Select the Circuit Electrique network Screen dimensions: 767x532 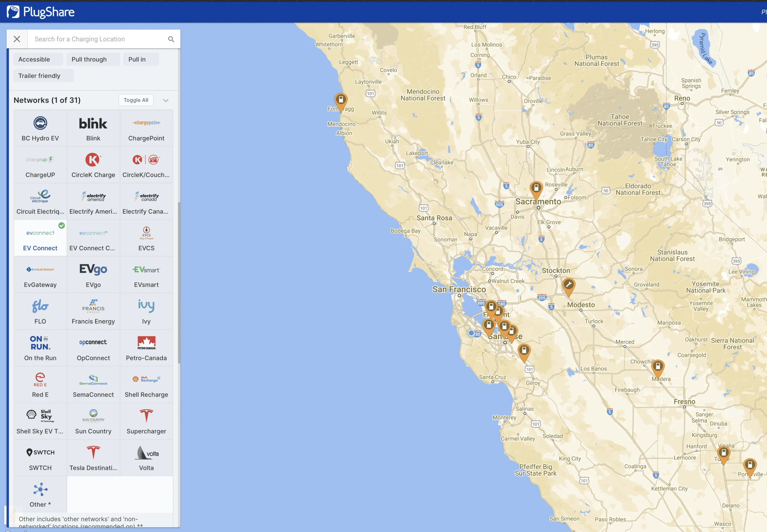(x=40, y=202)
